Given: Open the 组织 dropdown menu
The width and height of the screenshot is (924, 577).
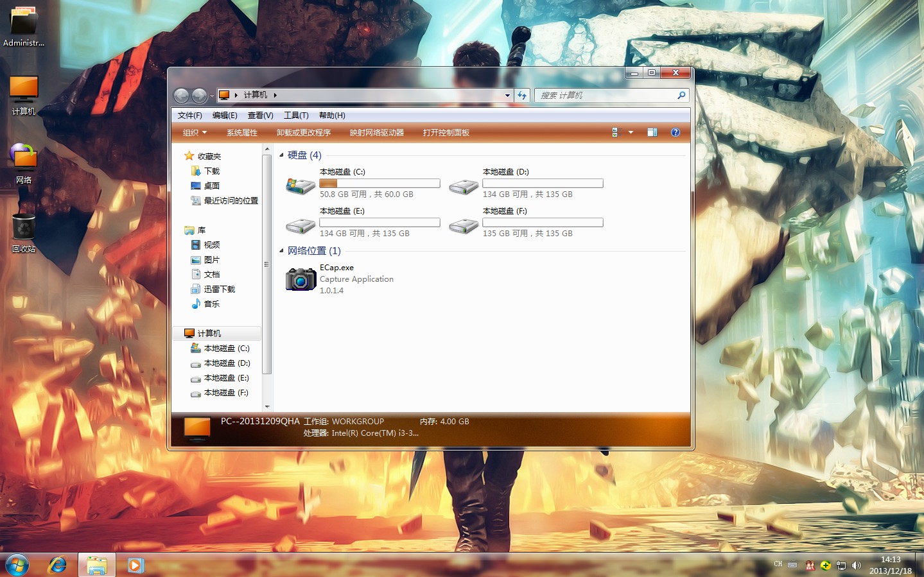Looking at the screenshot, I should tap(195, 132).
